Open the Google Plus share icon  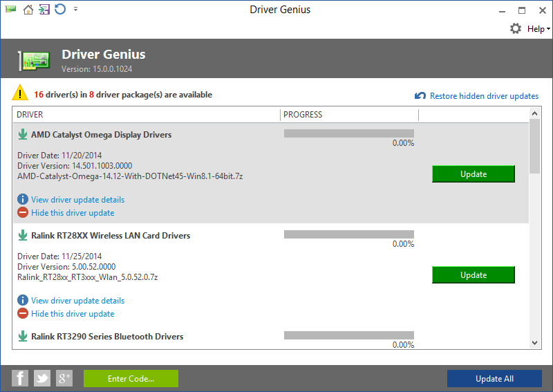click(64, 379)
